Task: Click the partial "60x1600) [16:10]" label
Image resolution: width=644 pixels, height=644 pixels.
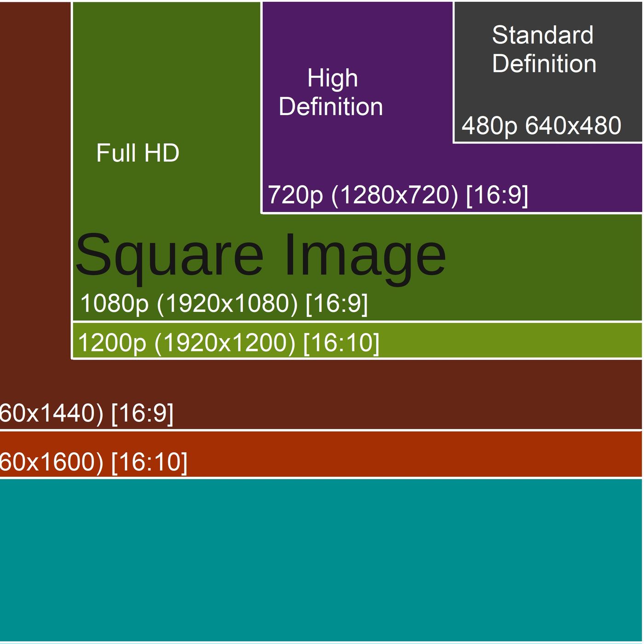Action: [x=93, y=461]
